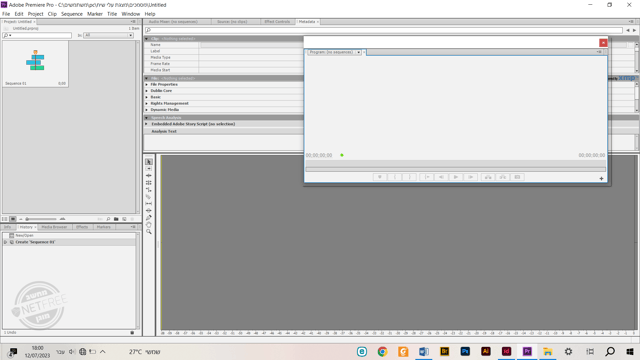Click the Add Marker button in Program monitor
640x360 pixels.
380,177
